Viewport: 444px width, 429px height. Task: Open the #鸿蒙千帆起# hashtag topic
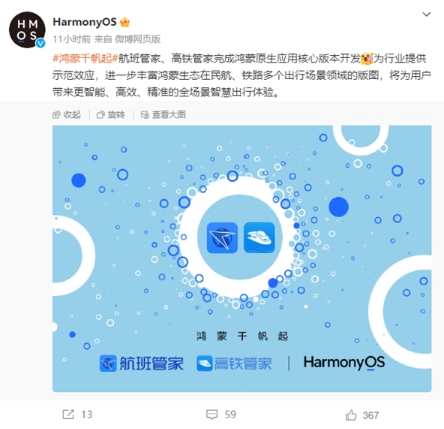click(85, 59)
